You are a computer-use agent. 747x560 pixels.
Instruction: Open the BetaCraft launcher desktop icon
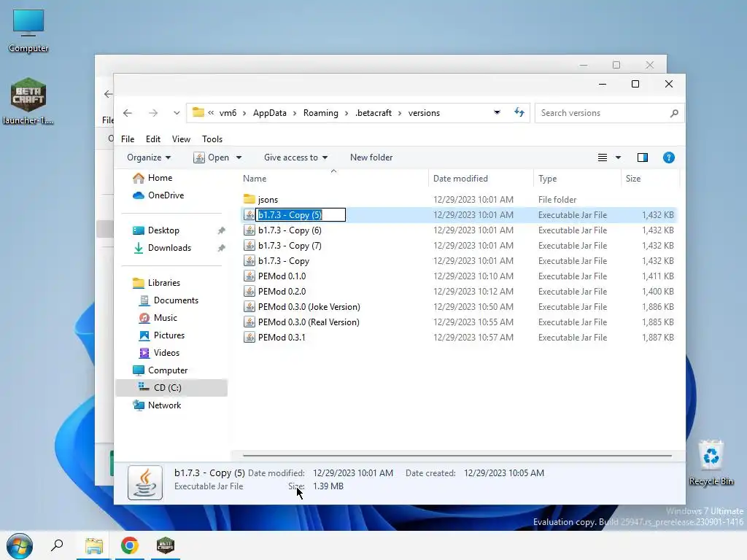click(x=28, y=101)
